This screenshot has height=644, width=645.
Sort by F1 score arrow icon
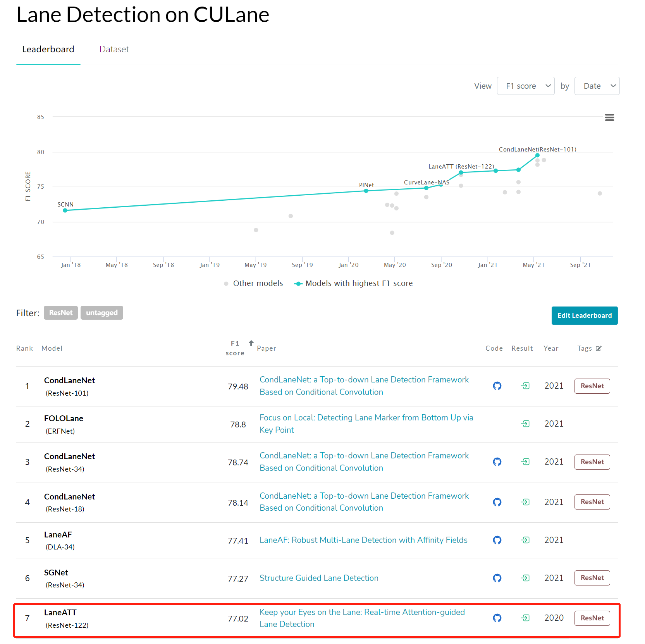click(x=251, y=343)
